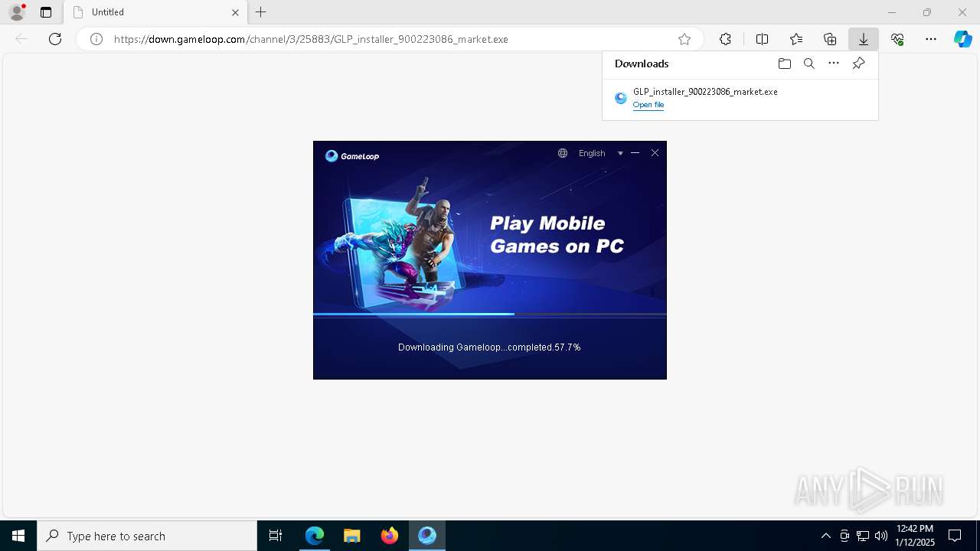Open more options in Downloads panel
The image size is (980, 551).
pos(834,64)
